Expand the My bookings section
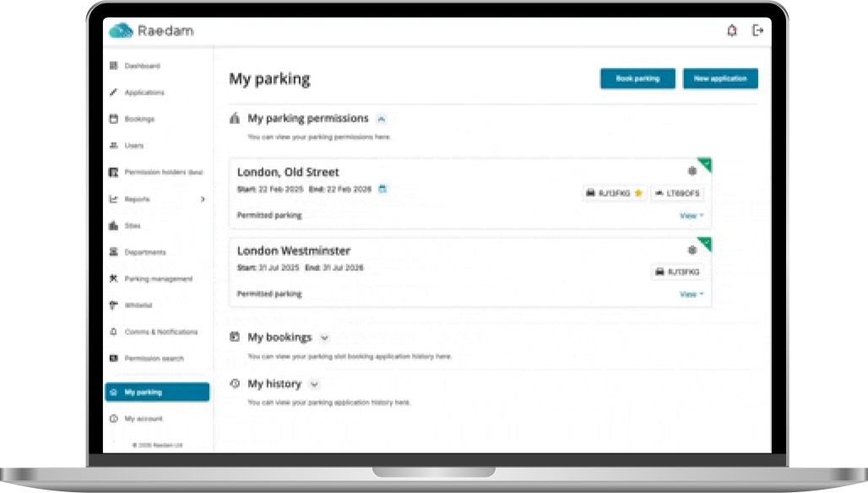The height and width of the screenshot is (493, 868). 324,338
